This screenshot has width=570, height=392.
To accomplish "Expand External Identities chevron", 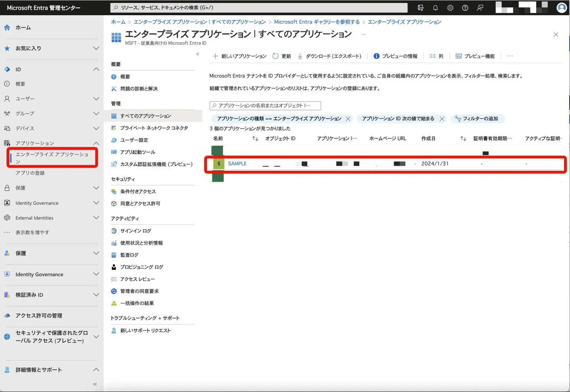I will pyautogui.click(x=96, y=218).
